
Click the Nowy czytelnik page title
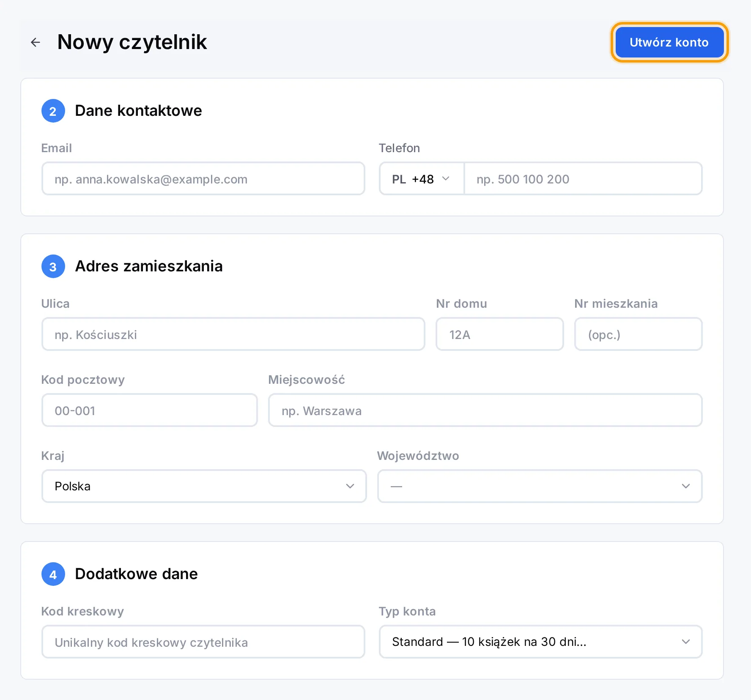tap(132, 42)
